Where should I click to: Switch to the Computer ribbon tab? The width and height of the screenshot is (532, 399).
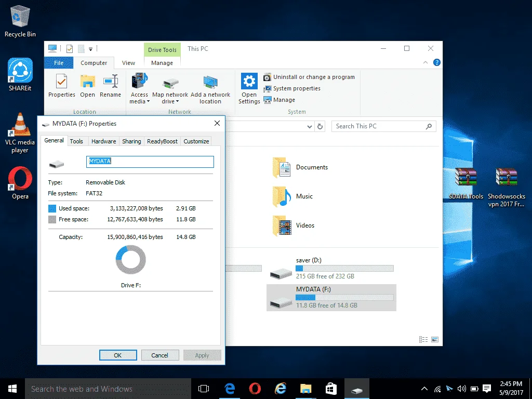(x=94, y=63)
